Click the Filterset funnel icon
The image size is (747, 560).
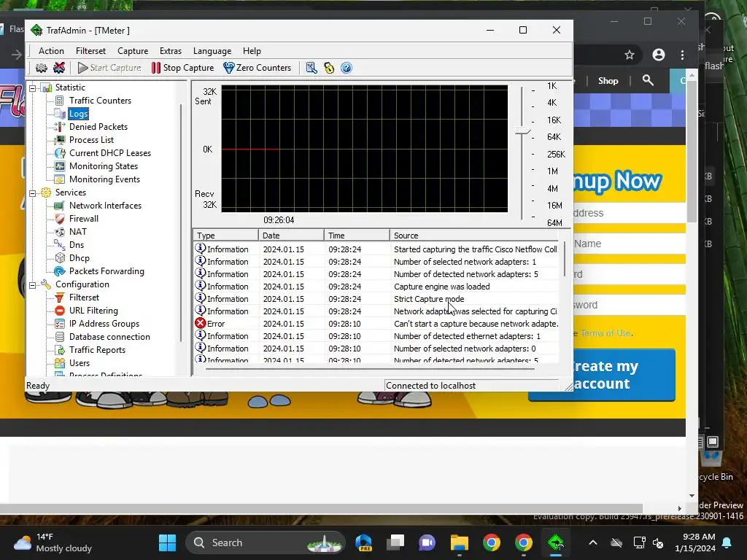pyautogui.click(x=60, y=297)
